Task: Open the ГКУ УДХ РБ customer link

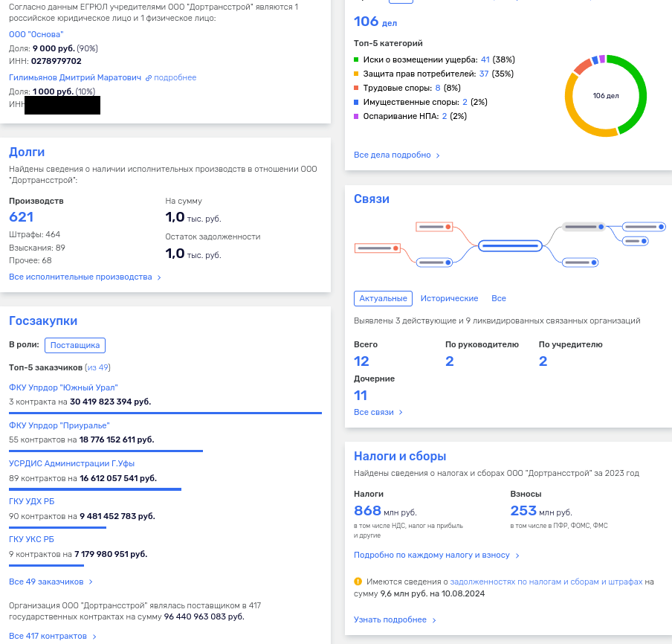Action: pos(32,501)
